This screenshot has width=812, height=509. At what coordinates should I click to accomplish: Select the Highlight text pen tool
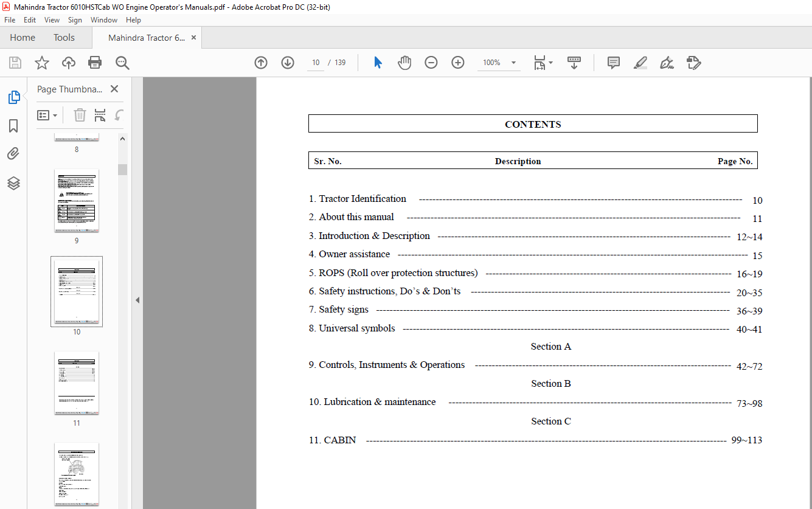point(640,63)
